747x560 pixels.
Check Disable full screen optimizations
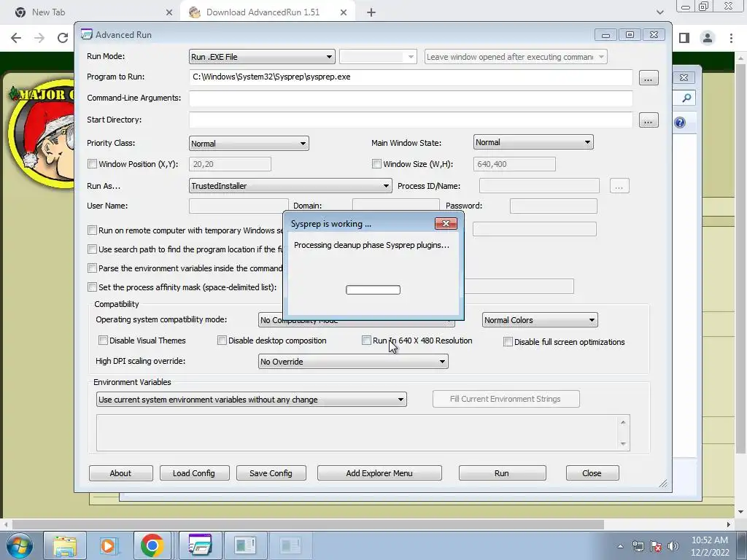pos(508,342)
